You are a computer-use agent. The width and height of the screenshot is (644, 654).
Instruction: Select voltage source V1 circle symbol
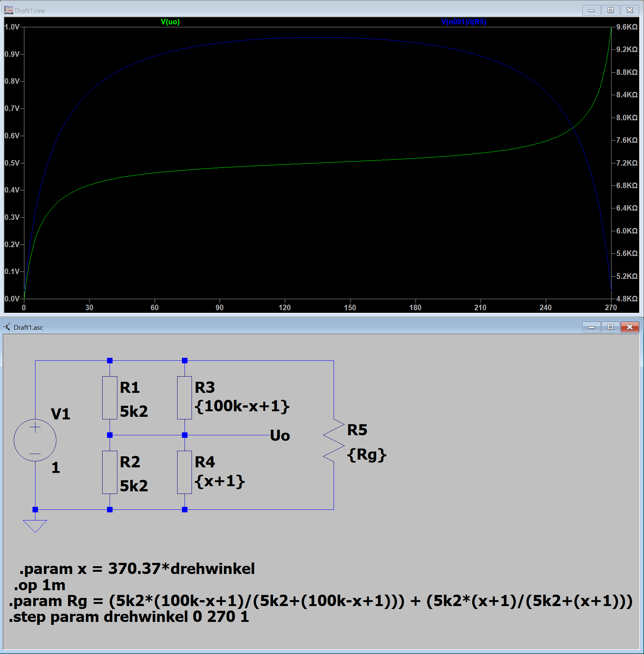tap(35, 440)
